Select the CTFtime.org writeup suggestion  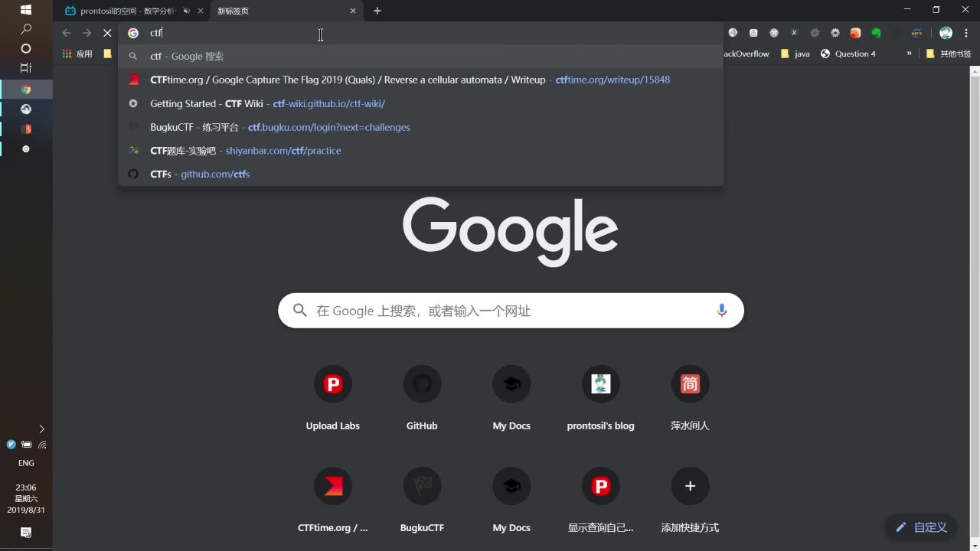[x=420, y=80]
